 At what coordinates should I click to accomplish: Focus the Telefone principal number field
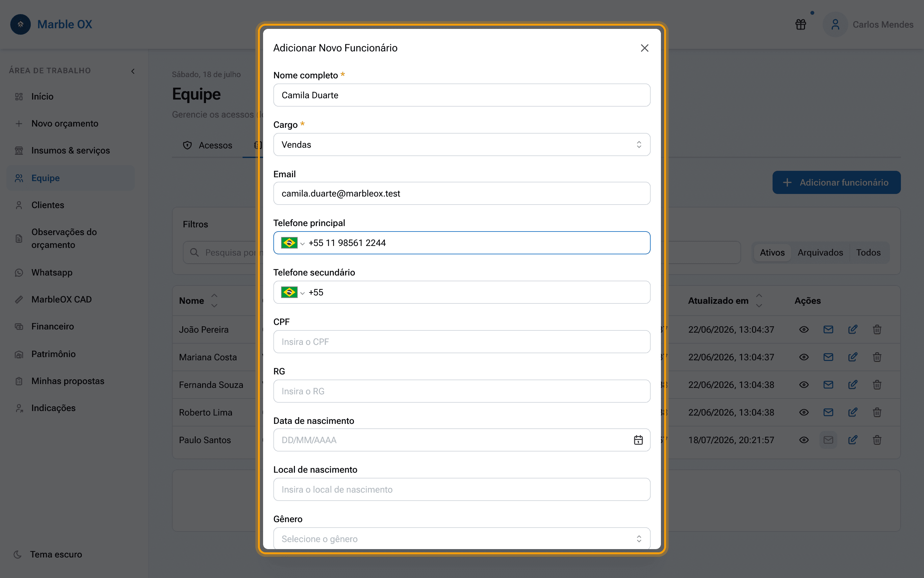click(477, 243)
